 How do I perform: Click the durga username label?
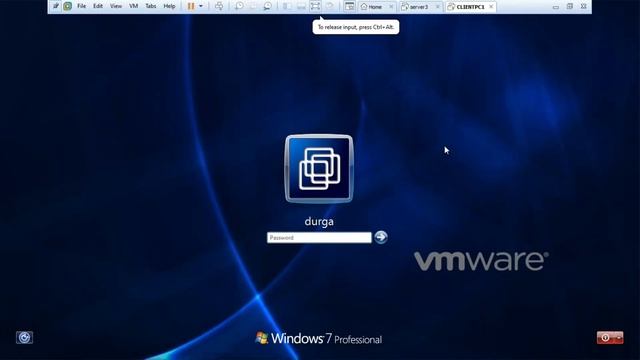point(319,222)
